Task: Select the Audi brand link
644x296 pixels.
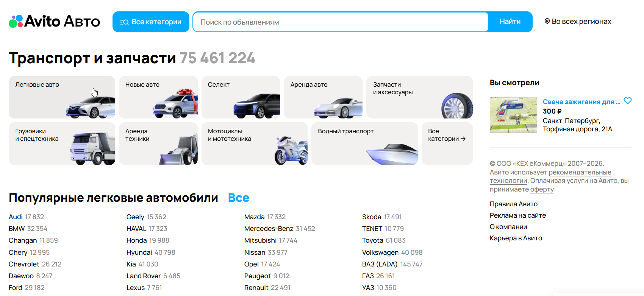Action: 16,217
